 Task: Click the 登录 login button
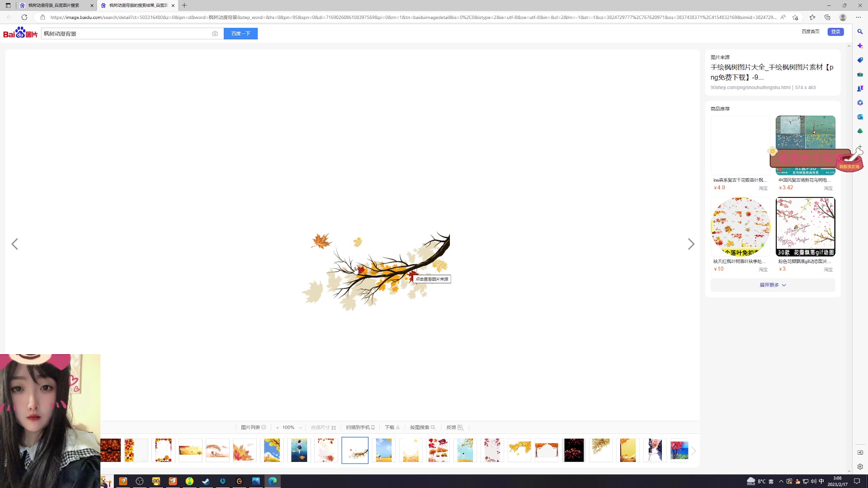point(835,32)
